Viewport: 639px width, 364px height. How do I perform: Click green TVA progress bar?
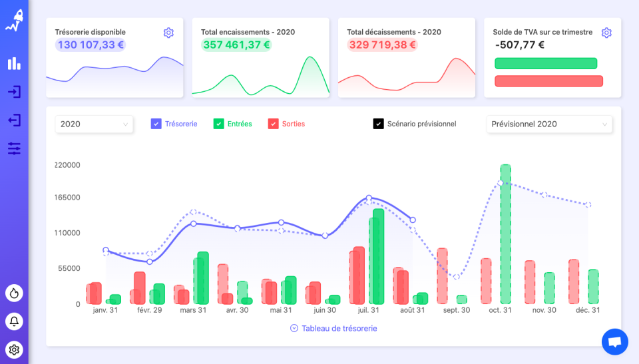546,63
